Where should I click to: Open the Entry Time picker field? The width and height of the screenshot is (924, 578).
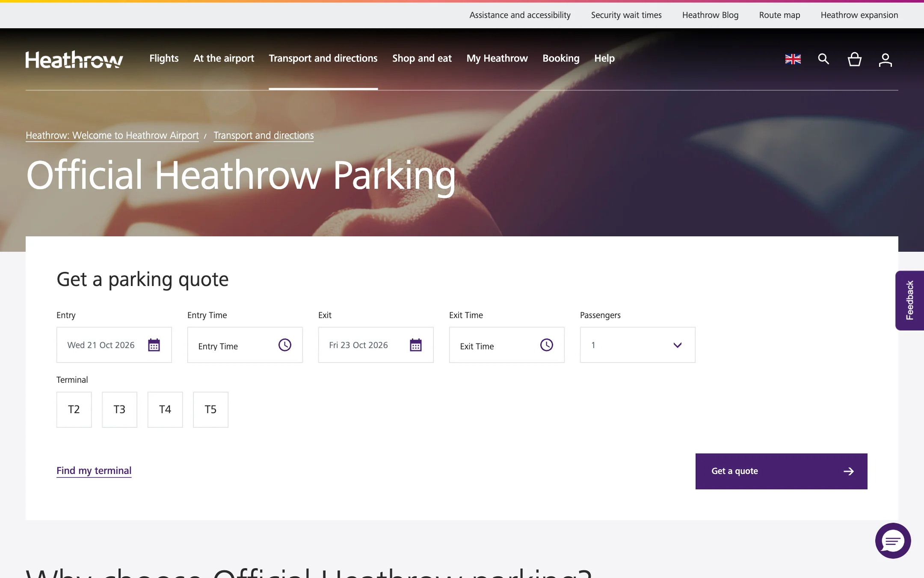tap(245, 345)
